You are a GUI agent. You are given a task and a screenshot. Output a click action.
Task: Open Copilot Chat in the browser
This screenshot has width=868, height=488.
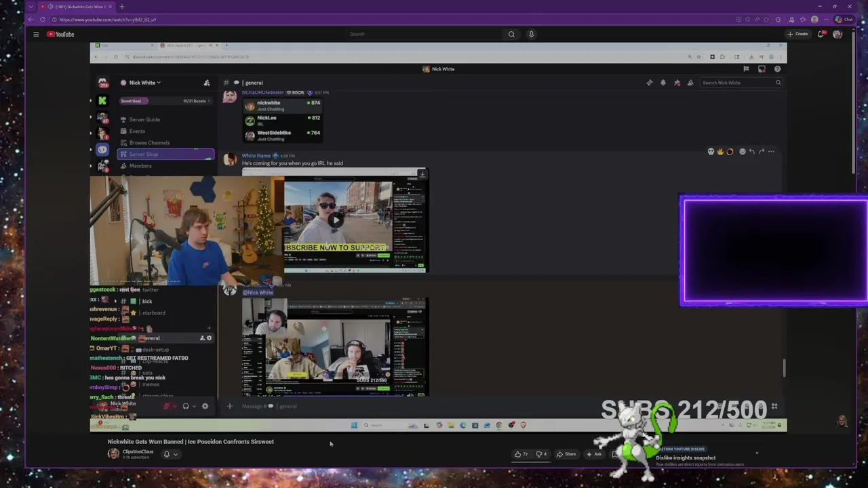coord(843,20)
